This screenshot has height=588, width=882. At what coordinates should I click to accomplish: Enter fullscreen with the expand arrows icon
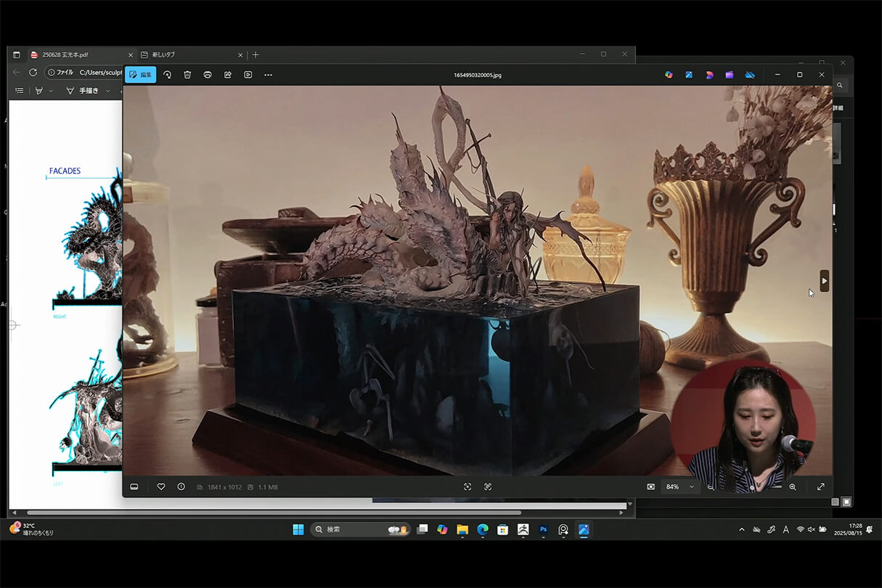[x=821, y=487]
